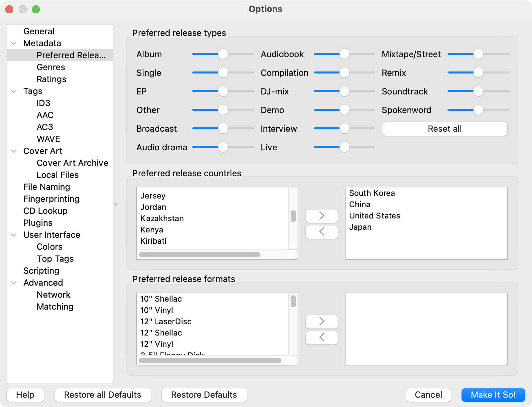532x407 pixels.
Task: Collapse the Tags tree section
Action: [14, 91]
